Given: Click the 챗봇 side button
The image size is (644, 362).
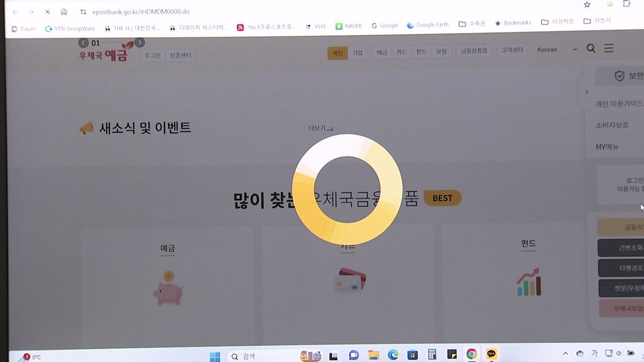Looking at the screenshot, I should (621, 289).
